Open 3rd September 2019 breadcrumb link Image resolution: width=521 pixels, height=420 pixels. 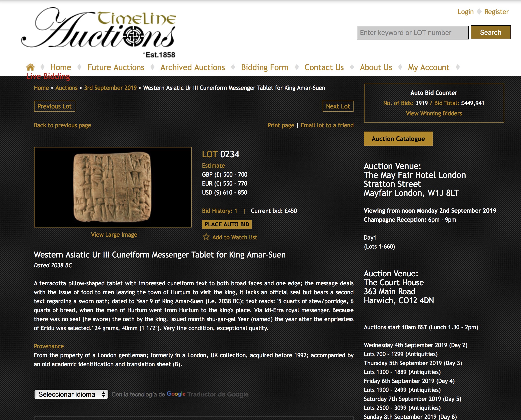point(110,88)
